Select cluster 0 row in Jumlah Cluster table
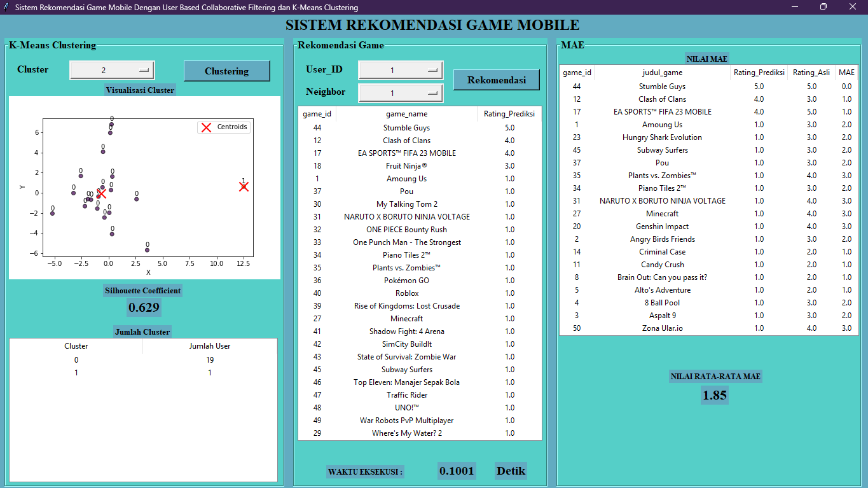The image size is (868, 488). tap(76, 359)
